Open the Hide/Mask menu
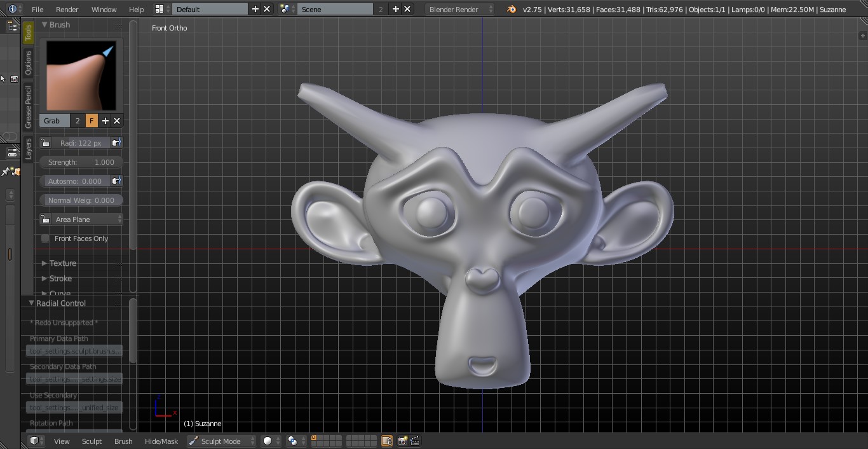Viewport: 868px width, 449px height. (x=161, y=441)
